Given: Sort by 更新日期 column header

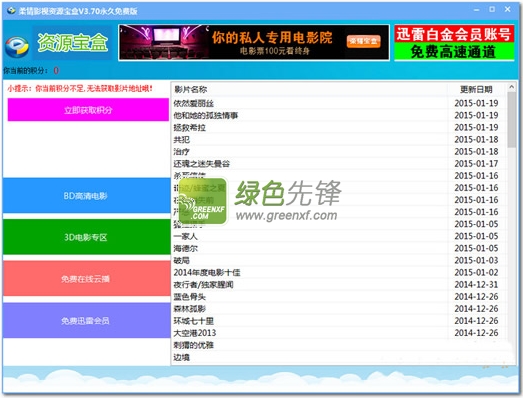Looking at the screenshot, I should 476,89.
